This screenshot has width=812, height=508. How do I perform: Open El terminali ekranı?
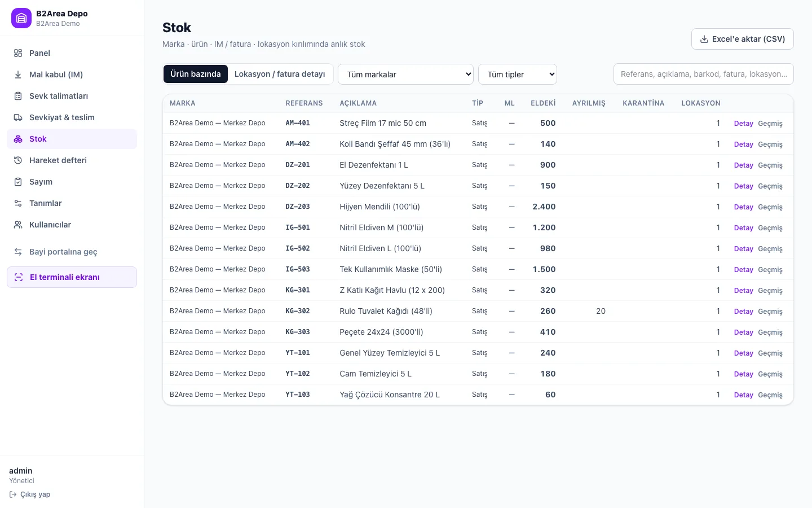tap(72, 277)
